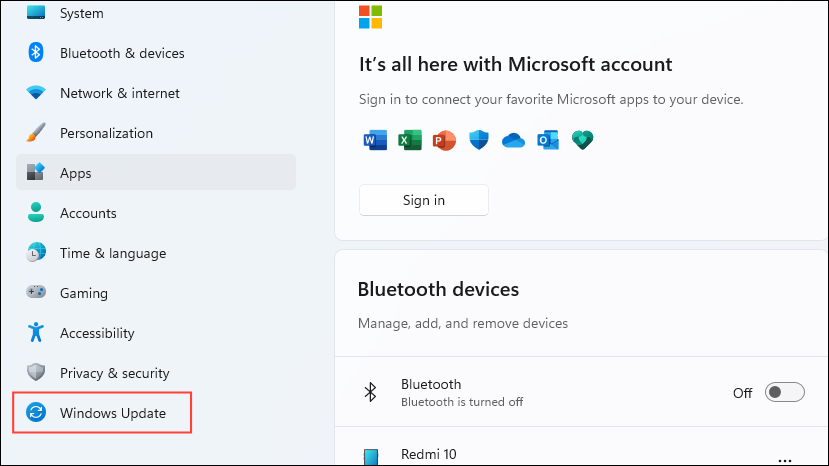The height and width of the screenshot is (466, 829).
Task: Open more options for Redmi 10
Action: point(785,460)
